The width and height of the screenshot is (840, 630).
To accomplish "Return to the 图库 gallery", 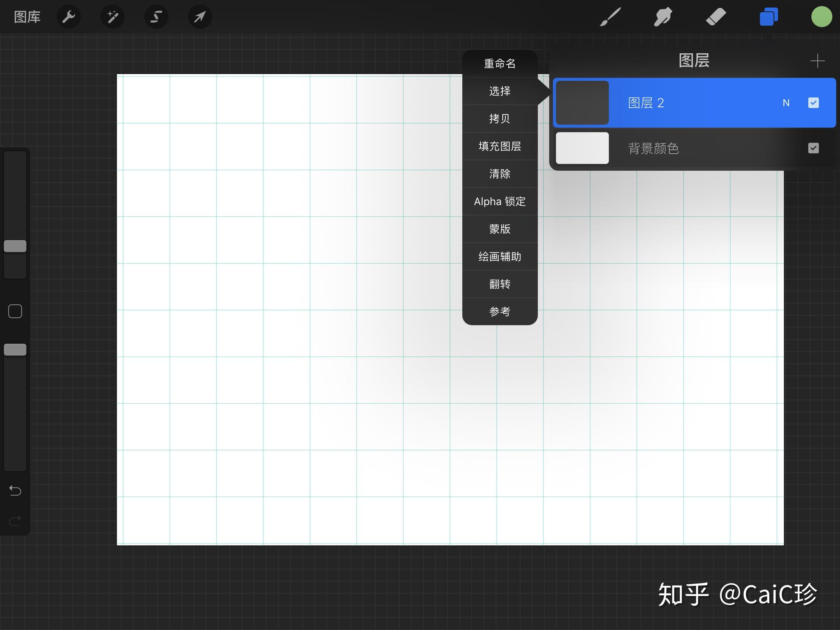I will pyautogui.click(x=27, y=17).
